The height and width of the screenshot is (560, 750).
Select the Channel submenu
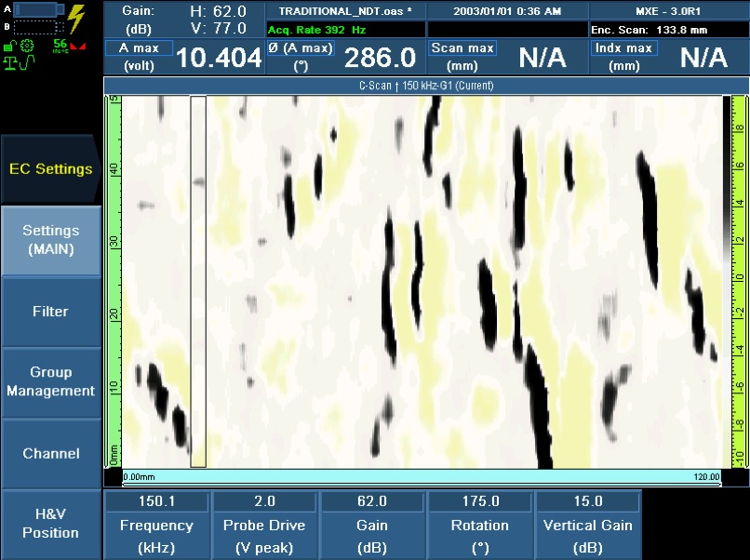50,454
